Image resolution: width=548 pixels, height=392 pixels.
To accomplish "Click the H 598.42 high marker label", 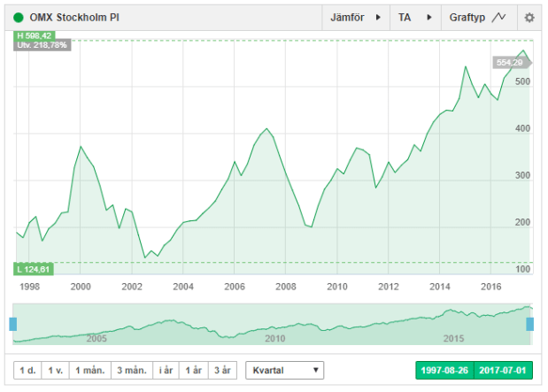I will pos(35,35).
